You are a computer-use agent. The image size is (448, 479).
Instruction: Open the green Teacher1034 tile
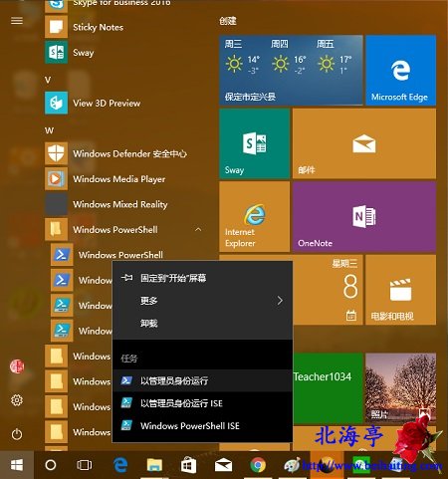(x=328, y=387)
